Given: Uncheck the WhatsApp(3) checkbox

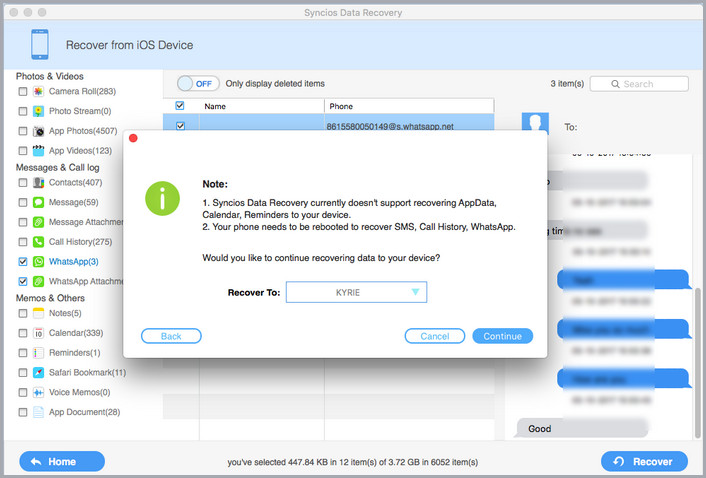Looking at the screenshot, I should [x=23, y=262].
